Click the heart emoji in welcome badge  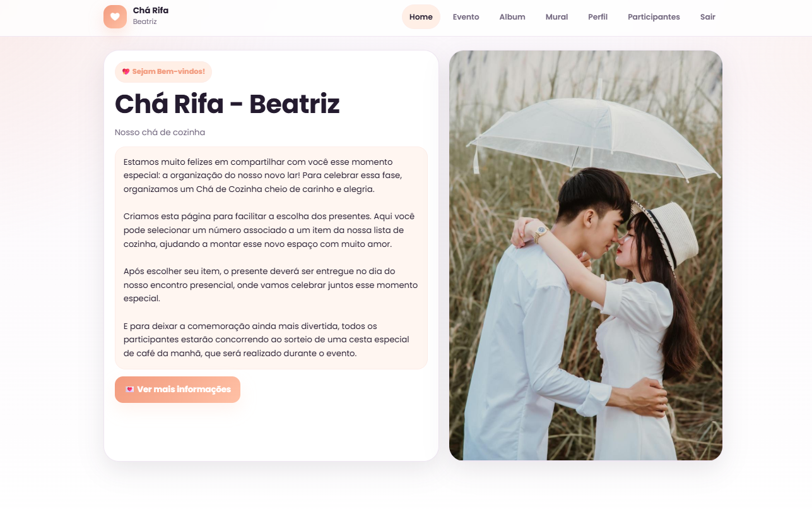click(126, 71)
